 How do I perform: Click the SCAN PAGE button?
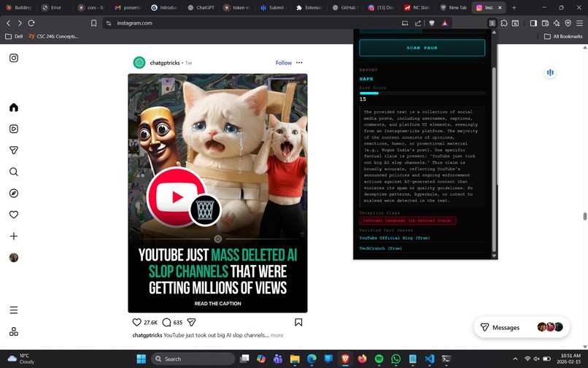click(422, 47)
